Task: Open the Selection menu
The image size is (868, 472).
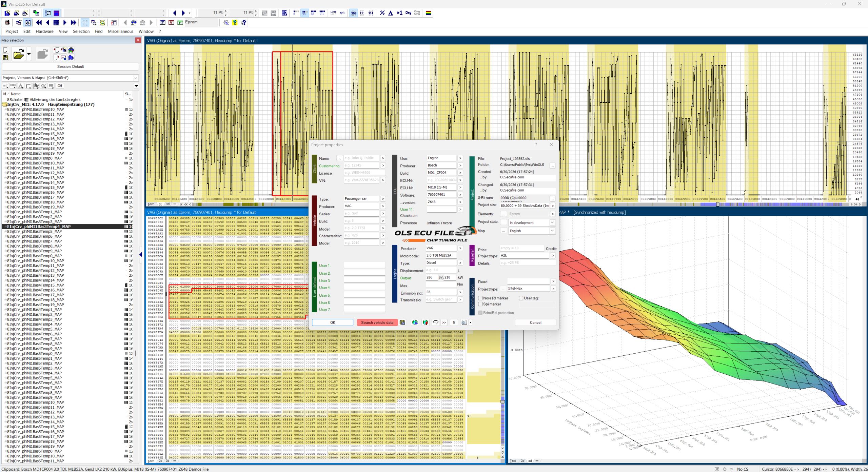Action: [x=81, y=31]
